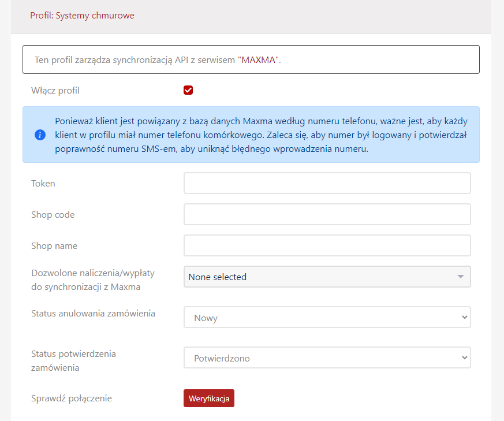
Task: Click the Sprawdź połączenie label
Action: (x=71, y=398)
